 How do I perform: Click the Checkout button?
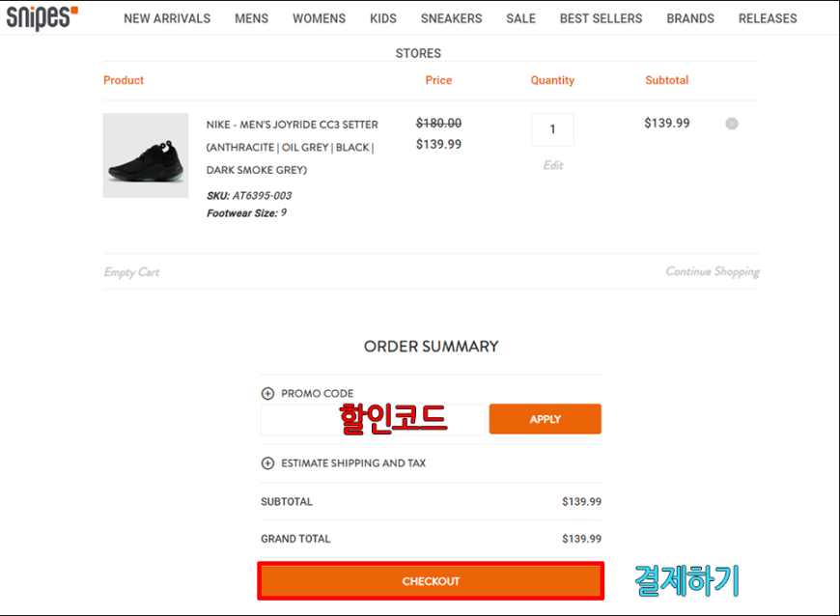[431, 581]
